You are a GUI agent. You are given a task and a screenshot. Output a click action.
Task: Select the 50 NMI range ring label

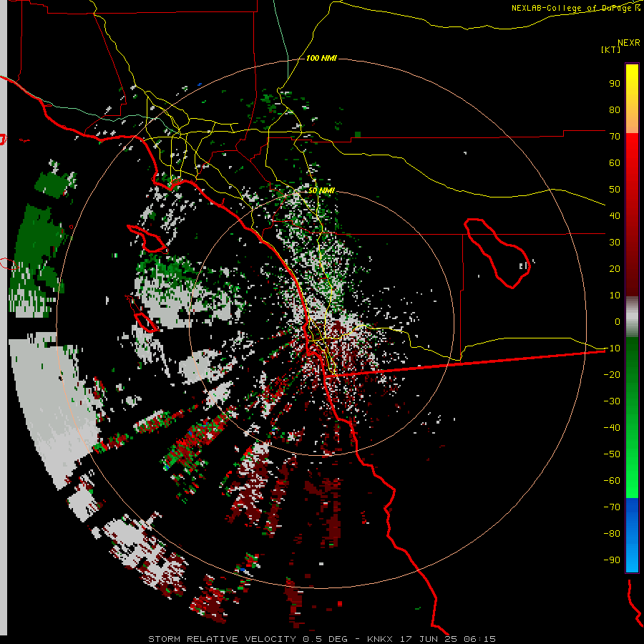(321, 190)
